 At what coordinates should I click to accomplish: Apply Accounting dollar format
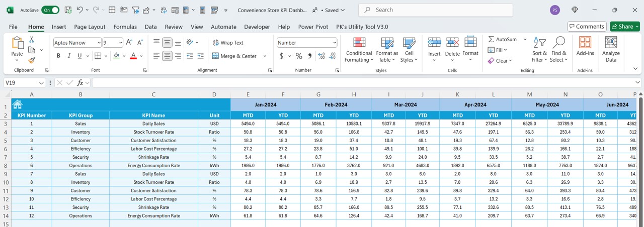point(282,56)
